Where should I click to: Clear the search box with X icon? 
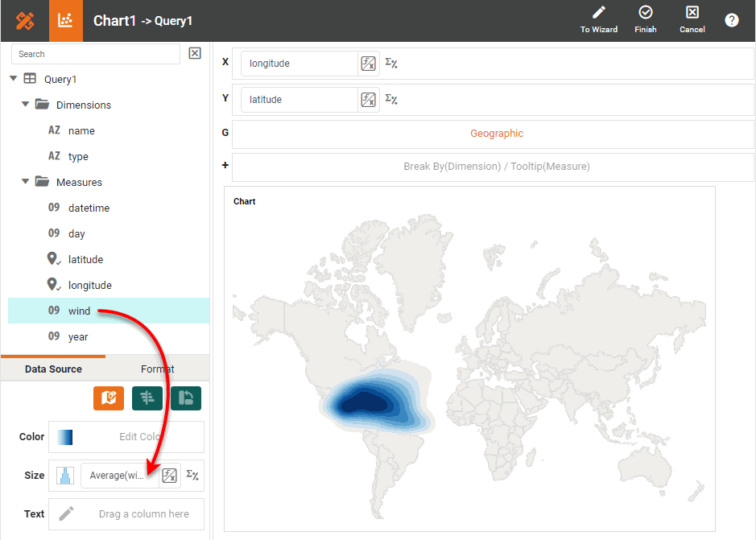click(195, 54)
